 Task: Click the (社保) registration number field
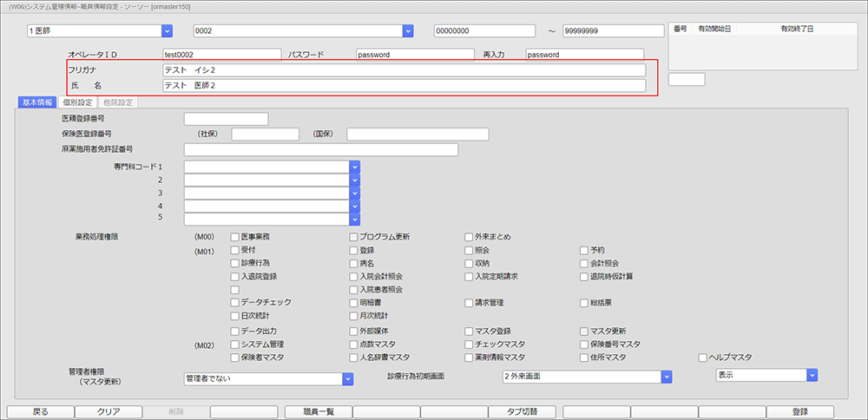click(265, 134)
